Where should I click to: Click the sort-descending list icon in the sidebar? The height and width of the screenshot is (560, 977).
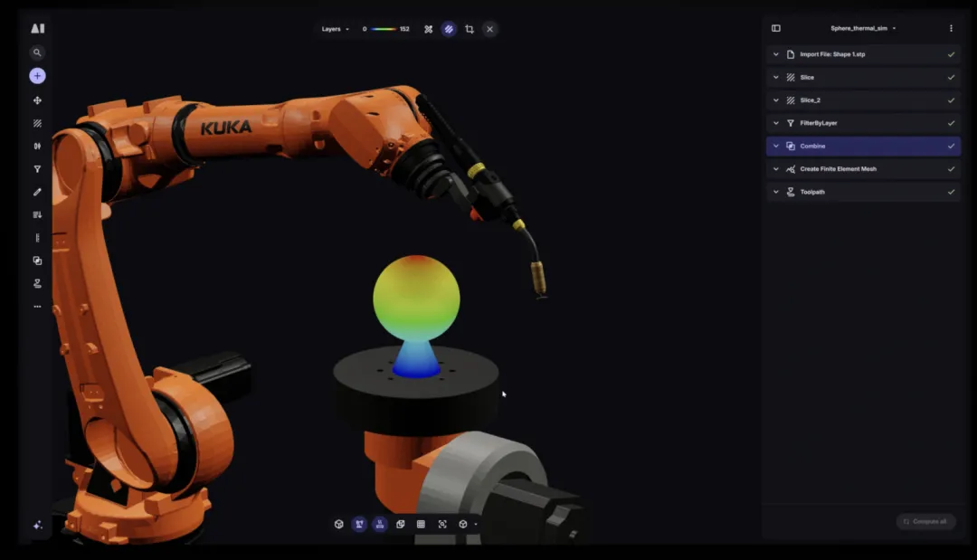coord(37,215)
